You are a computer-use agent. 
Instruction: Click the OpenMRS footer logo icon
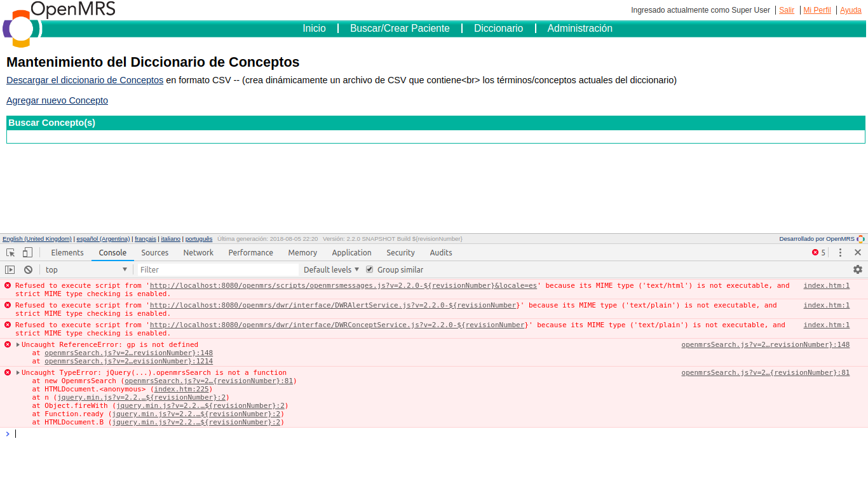[861, 239]
